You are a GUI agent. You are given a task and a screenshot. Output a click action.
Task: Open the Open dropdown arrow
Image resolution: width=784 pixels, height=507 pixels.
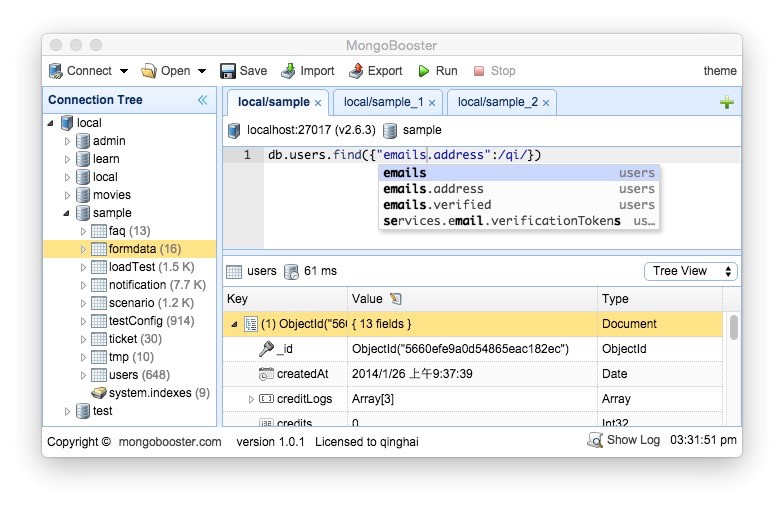pyautogui.click(x=202, y=71)
